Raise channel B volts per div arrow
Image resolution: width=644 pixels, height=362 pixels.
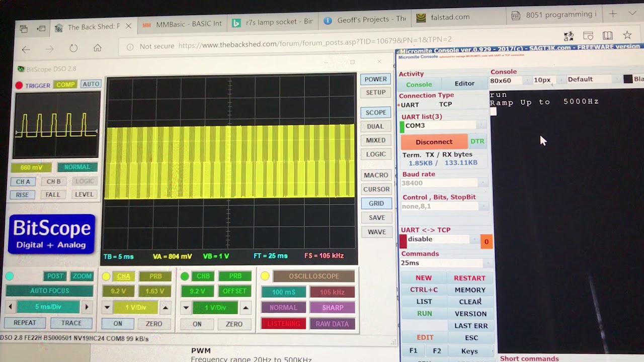tap(246, 308)
